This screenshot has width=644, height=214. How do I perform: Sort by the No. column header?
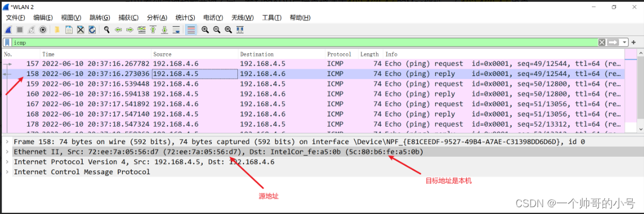pyautogui.click(x=22, y=54)
